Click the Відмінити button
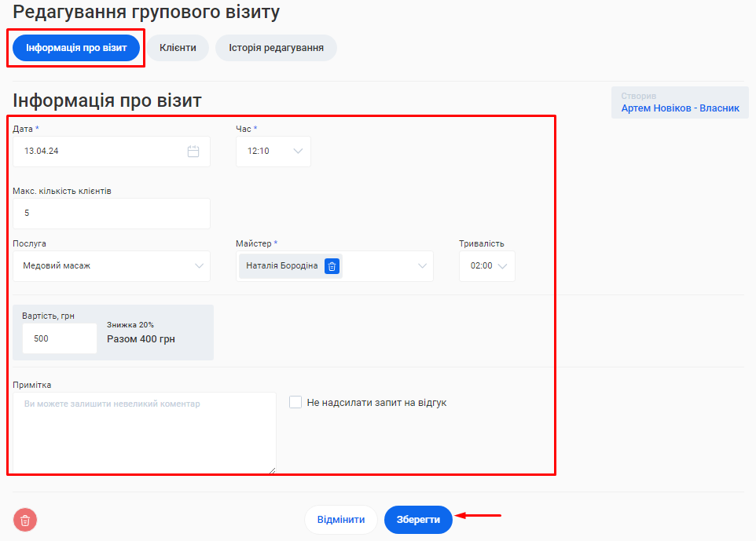The image size is (756, 541). 341,520
